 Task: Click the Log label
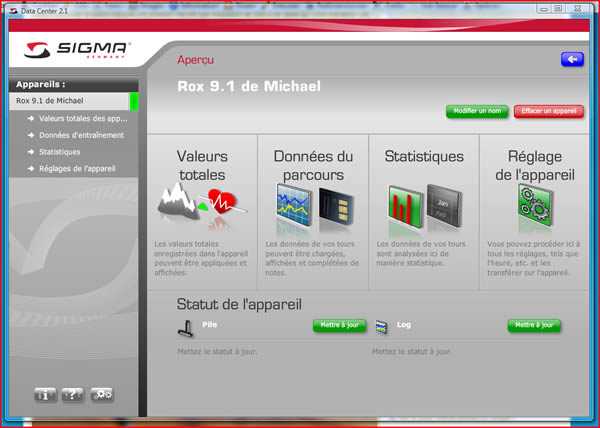click(404, 325)
